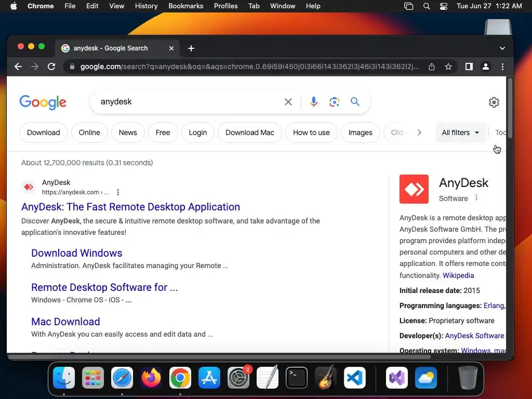Start voice search with the microphone

point(314,102)
